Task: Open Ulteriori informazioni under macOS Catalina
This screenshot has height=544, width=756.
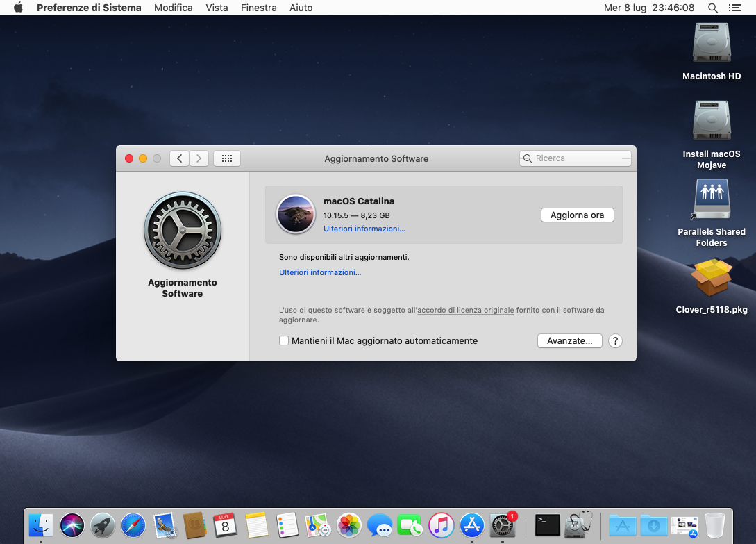Action: tap(364, 229)
